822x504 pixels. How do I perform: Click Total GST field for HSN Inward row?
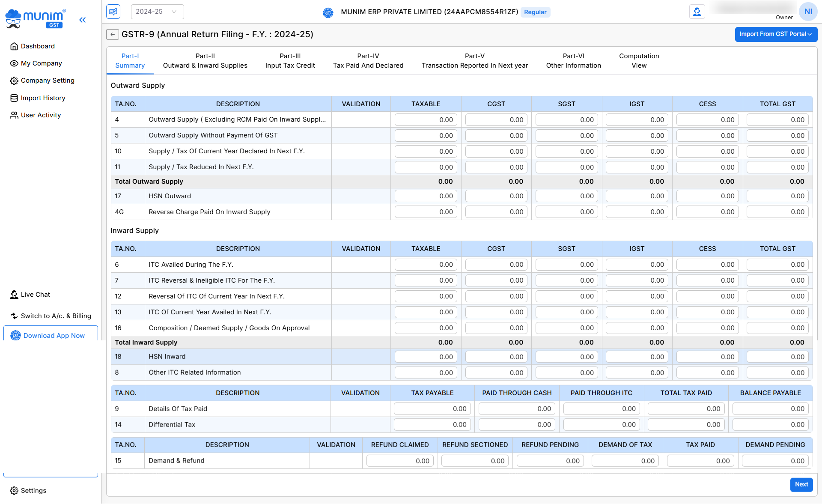[x=777, y=357]
